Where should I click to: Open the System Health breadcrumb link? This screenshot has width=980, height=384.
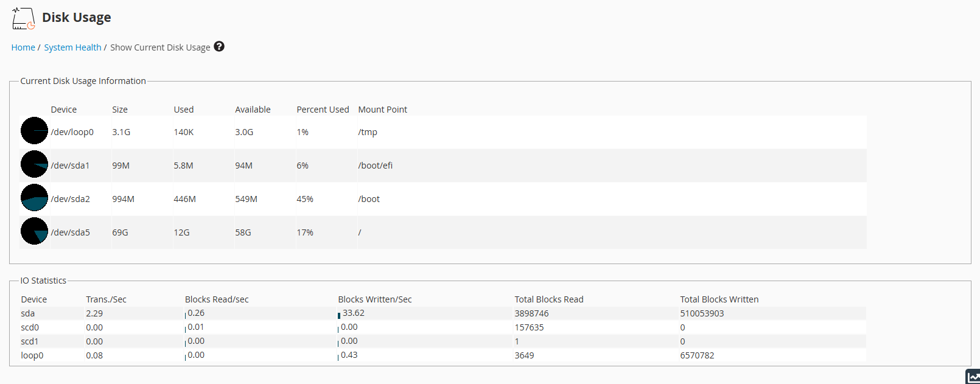pyautogui.click(x=72, y=47)
